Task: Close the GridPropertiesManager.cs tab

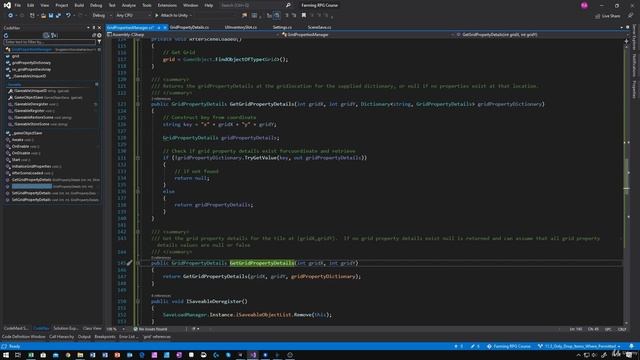Action: 165,27
